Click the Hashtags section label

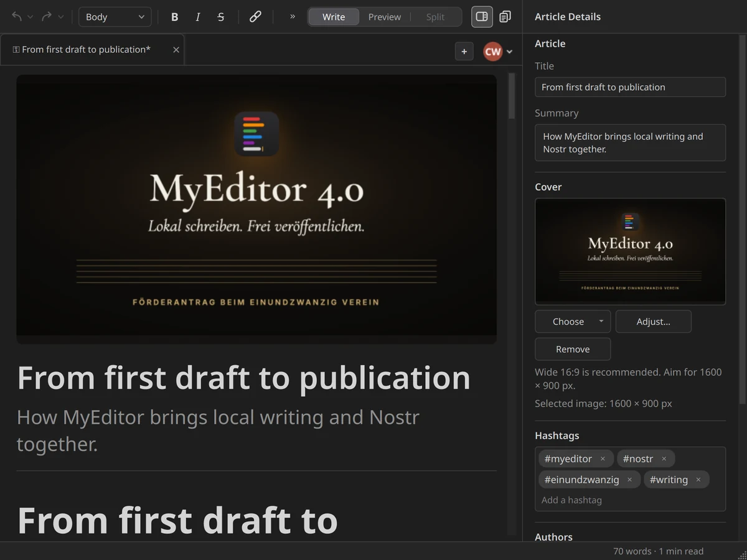click(x=557, y=436)
